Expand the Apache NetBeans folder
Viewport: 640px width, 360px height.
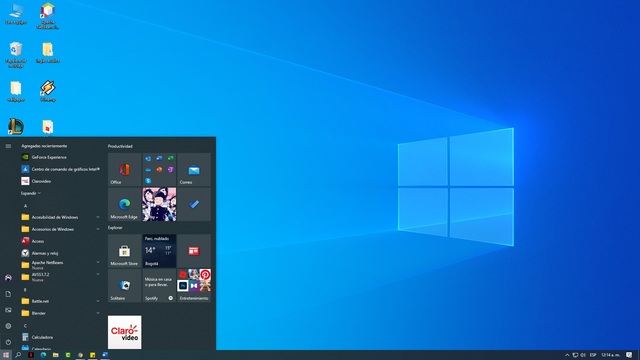coord(60,265)
